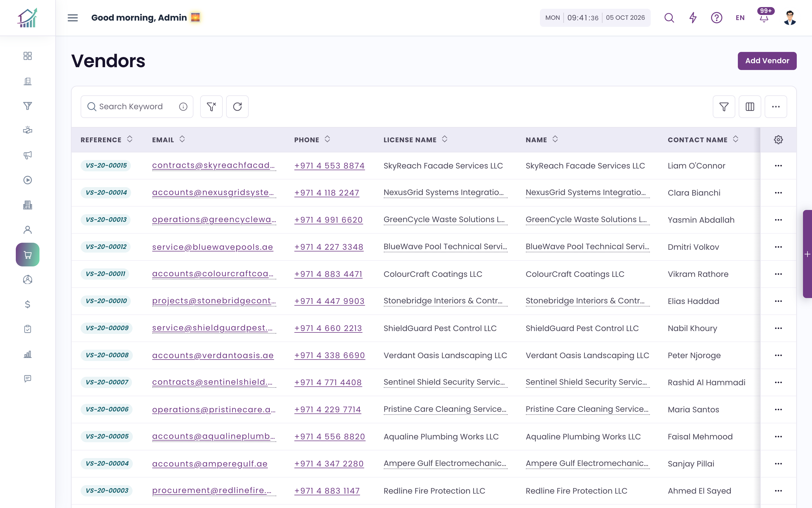This screenshot has width=812, height=508.
Task: Open the handshake deals sidebar icon
Action: click(28, 130)
